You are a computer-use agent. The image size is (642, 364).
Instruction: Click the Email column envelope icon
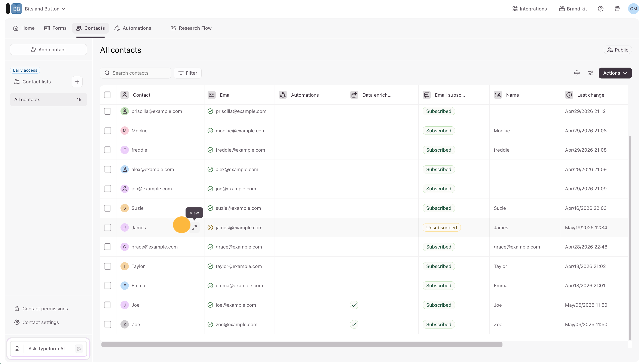pos(212,95)
